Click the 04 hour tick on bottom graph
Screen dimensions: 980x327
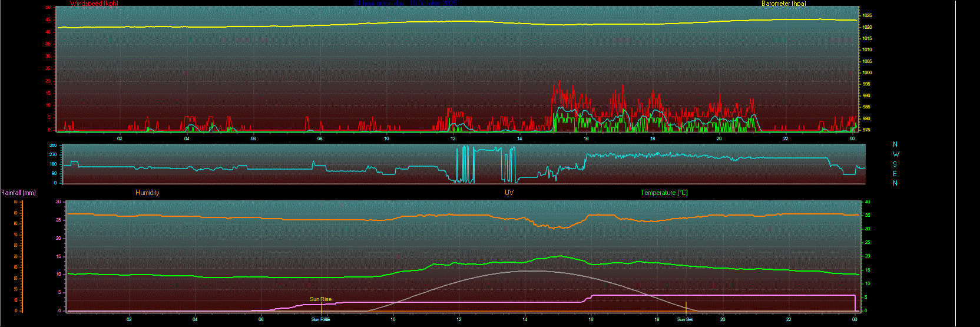coord(195,319)
